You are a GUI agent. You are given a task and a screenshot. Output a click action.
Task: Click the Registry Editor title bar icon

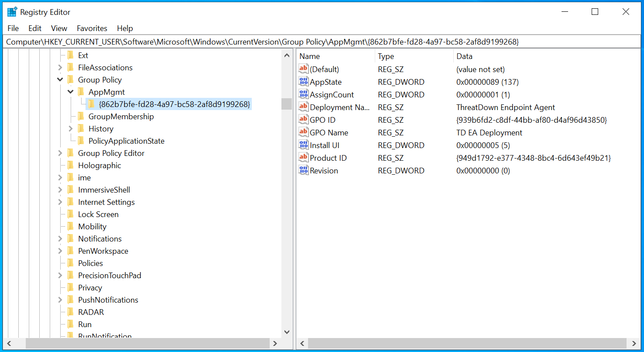tap(12, 12)
